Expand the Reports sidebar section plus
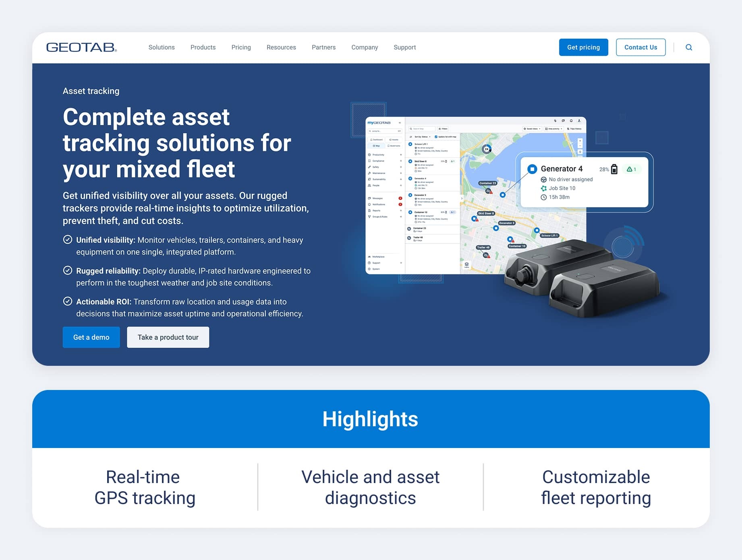Image resolution: width=742 pixels, height=560 pixels. 401,211
